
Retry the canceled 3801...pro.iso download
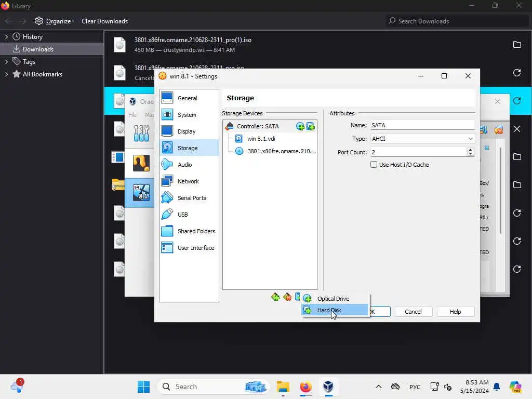click(x=517, y=73)
